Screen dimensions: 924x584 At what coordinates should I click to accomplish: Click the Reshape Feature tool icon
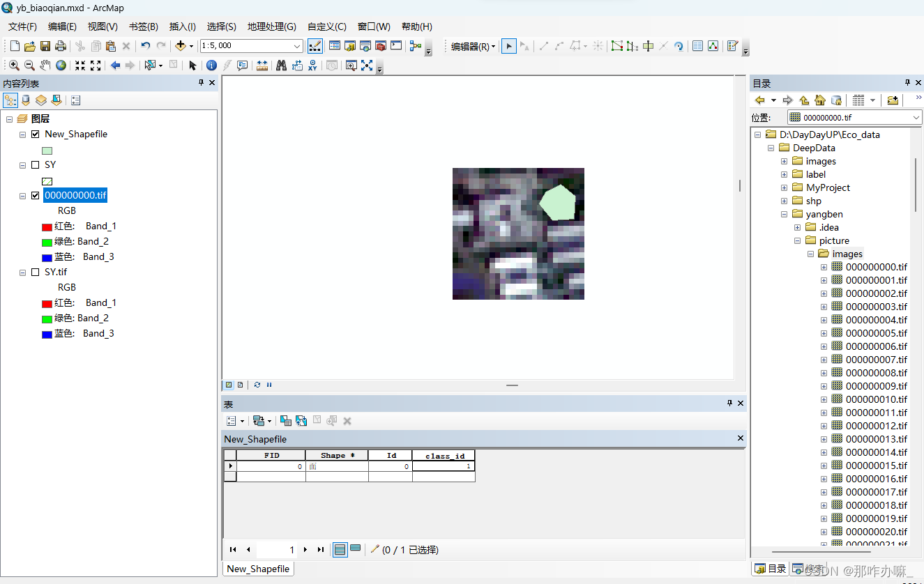tap(632, 46)
